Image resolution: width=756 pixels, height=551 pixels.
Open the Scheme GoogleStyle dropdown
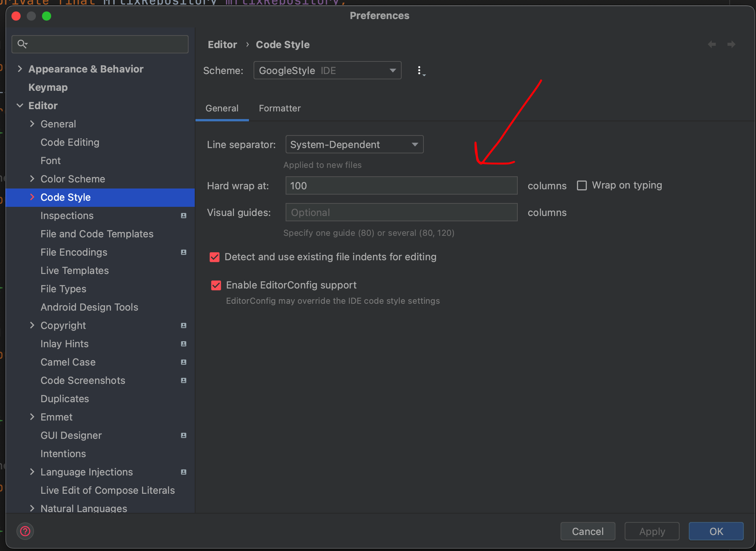pos(327,71)
